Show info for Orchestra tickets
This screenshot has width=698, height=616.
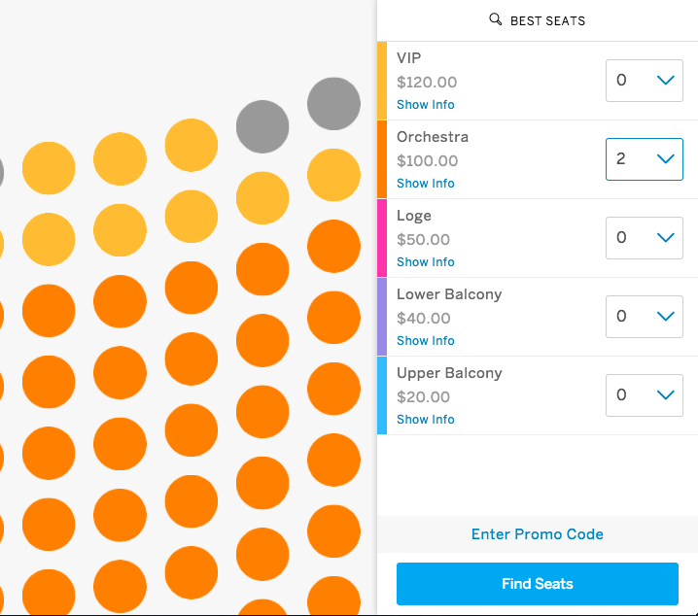425,184
